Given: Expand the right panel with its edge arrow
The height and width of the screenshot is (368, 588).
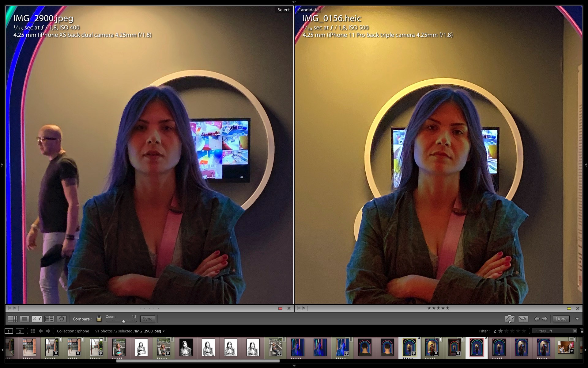Looking at the screenshot, I should point(586,165).
